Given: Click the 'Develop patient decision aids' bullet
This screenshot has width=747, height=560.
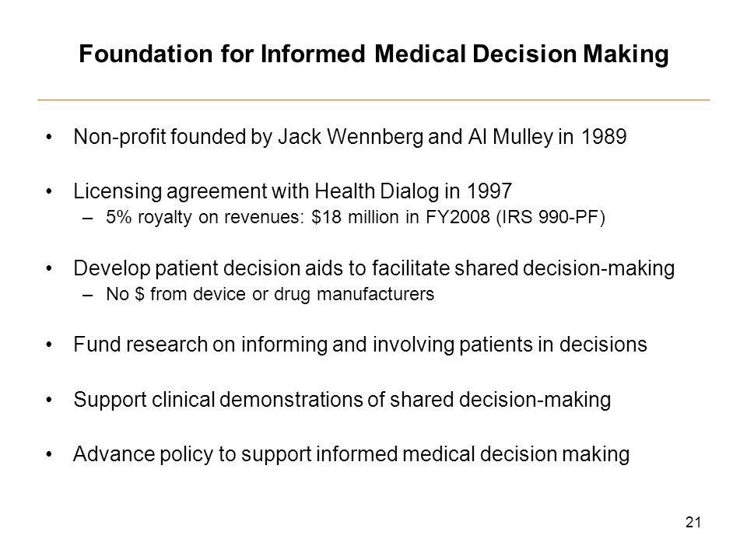Looking at the screenshot, I should (x=374, y=268).
